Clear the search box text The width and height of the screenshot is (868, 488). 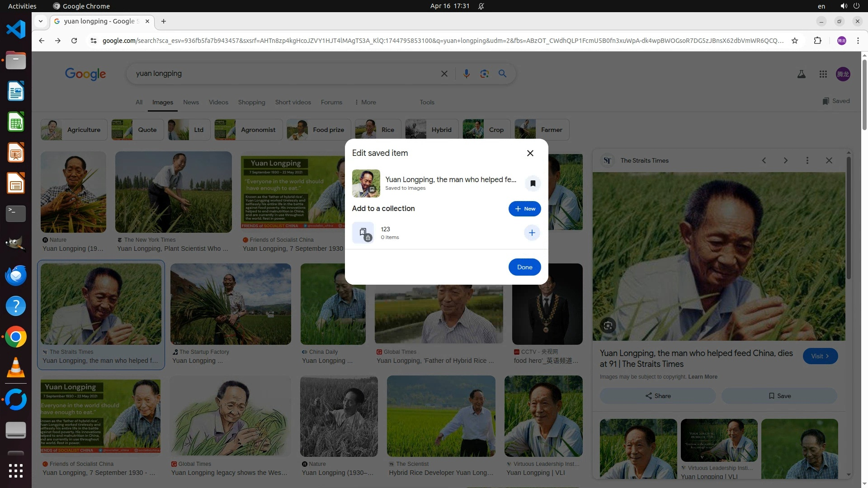coord(444,74)
